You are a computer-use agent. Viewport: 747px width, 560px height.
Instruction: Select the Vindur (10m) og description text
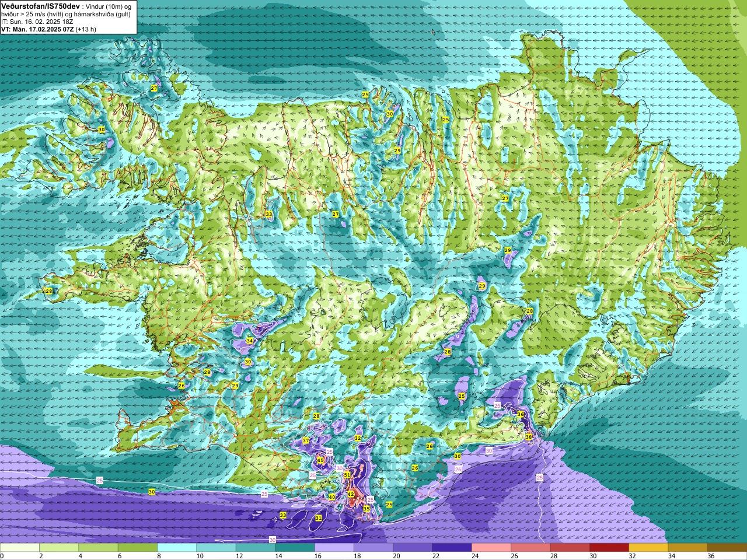pyautogui.click(x=108, y=6)
